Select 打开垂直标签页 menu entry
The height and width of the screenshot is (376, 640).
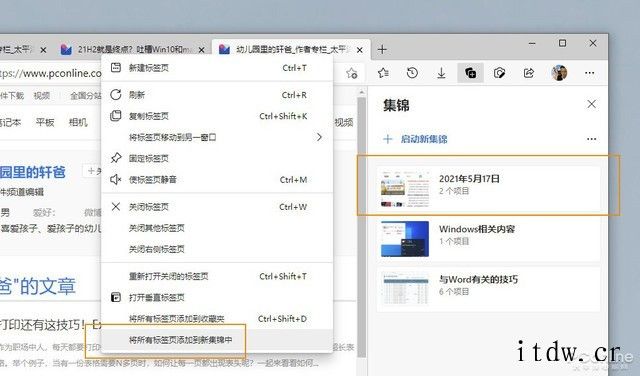pos(217,298)
